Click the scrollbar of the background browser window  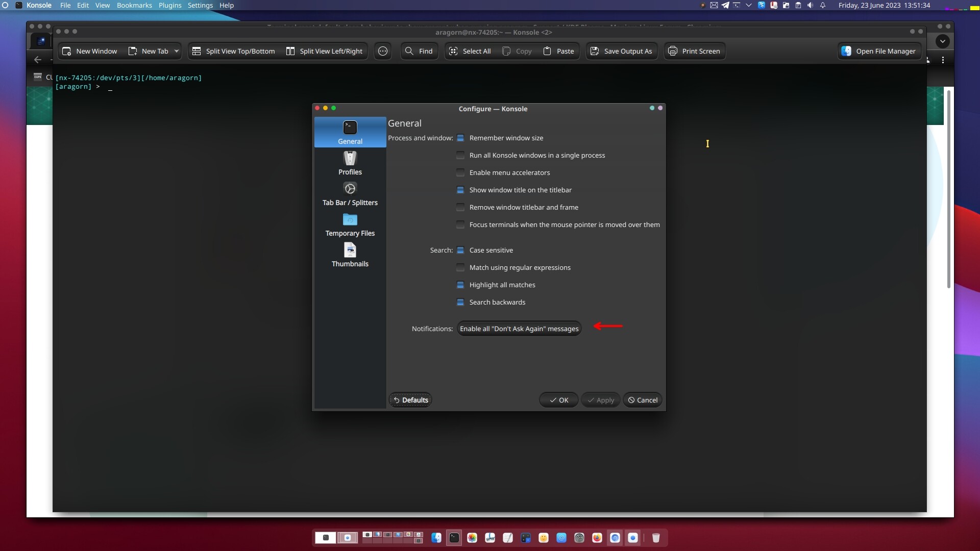coord(948,189)
